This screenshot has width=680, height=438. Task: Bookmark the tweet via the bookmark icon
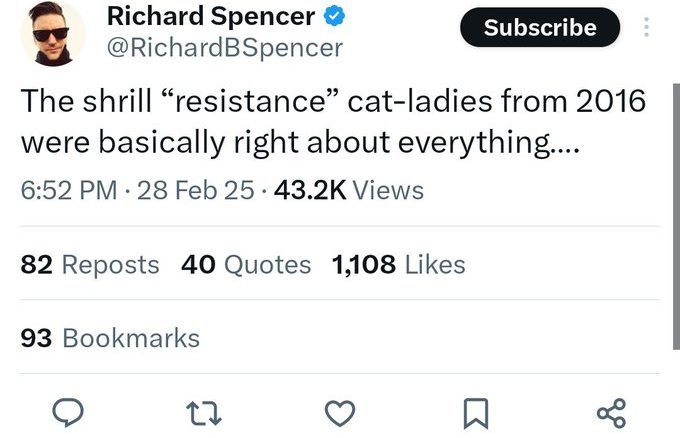pos(476,413)
